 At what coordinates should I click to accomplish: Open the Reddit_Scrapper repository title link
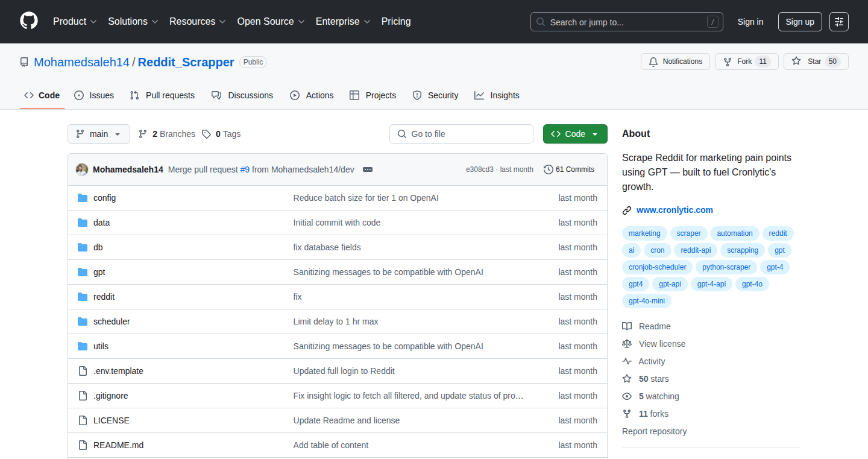coord(186,62)
